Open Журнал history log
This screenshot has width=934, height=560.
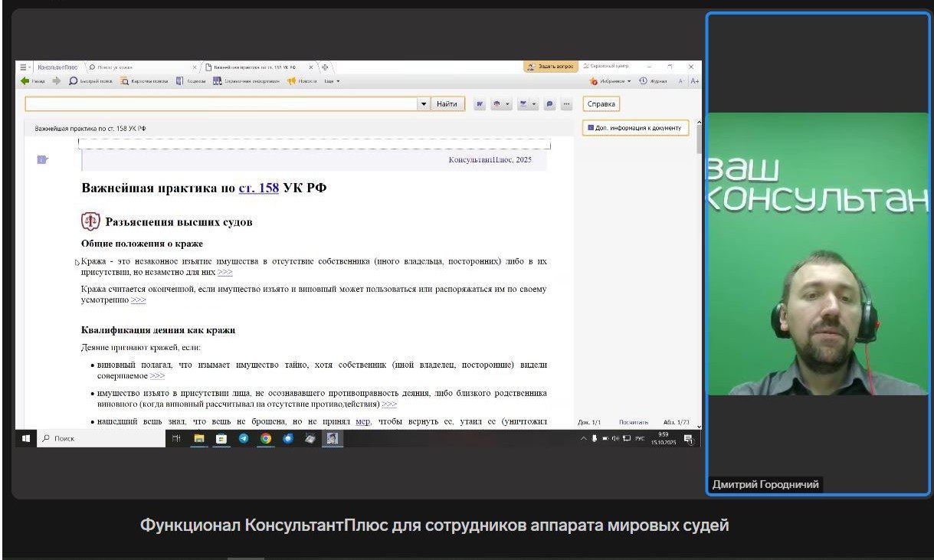pos(653,81)
